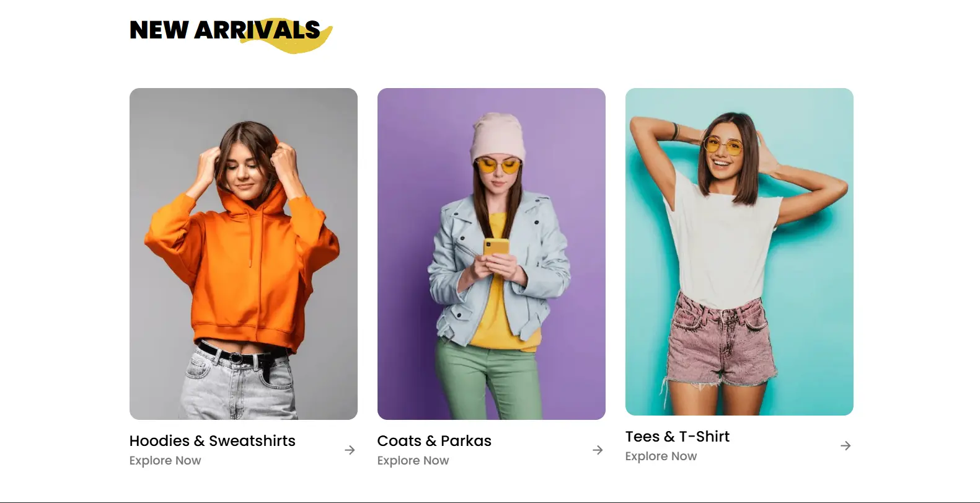Select Explore Now under Hoodies & Sweatshirts
Image resolution: width=980 pixels, height=503 pixels.
click(x=166, y=461)
